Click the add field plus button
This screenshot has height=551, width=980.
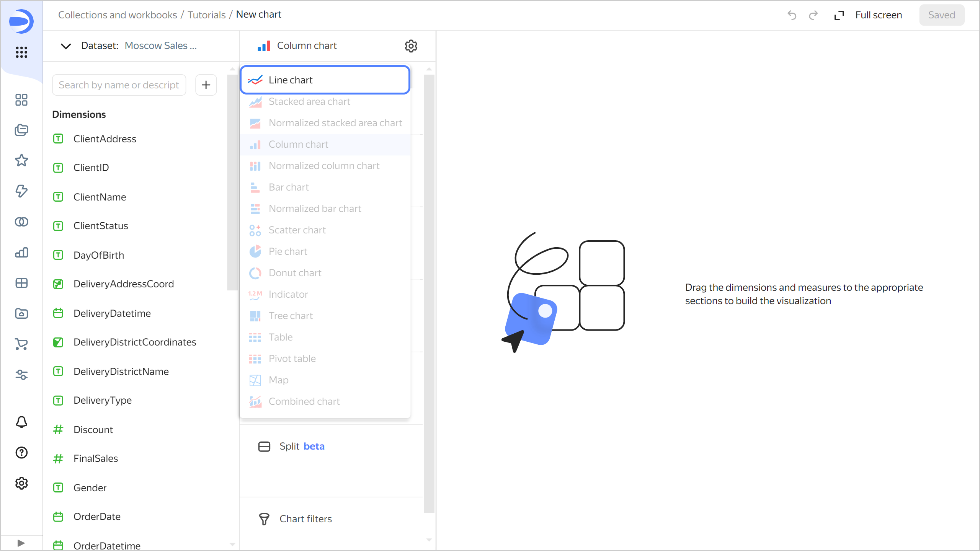(x=206, y=85)
